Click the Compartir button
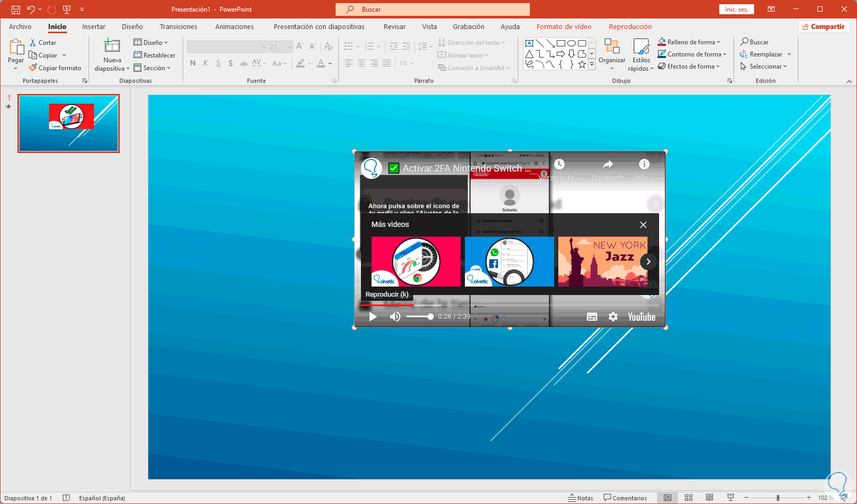This screenshot has height=504, width=857. (x=823, y=27)
